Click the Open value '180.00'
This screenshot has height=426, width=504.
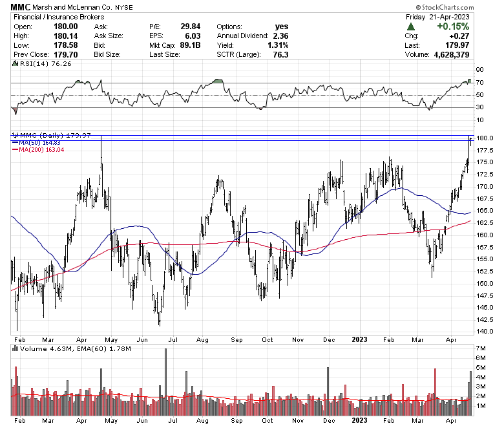[x=66, y=27]
